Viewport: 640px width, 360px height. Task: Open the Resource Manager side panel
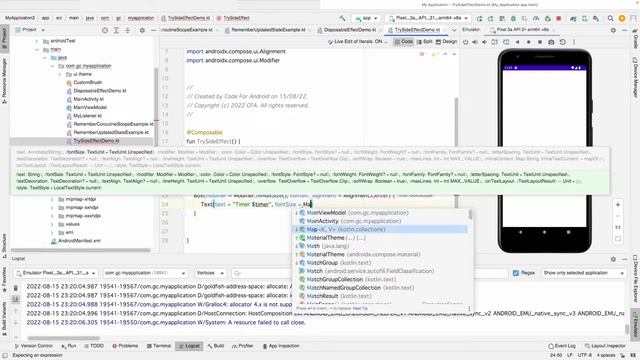click(4, 80)
